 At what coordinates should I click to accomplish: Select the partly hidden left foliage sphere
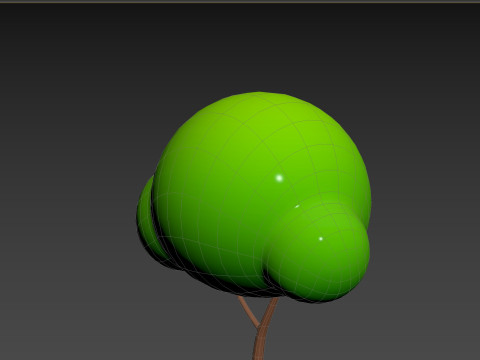click(x=147, y=223)
